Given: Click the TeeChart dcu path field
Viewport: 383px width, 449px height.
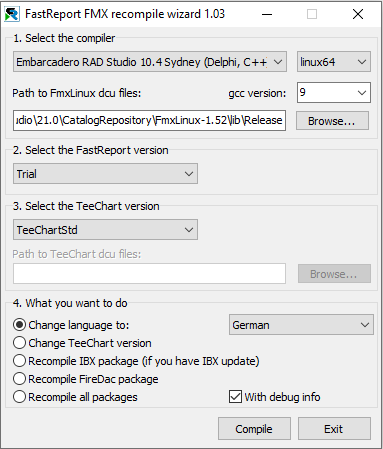Looking at the screenshot, I should pos(149,274).
